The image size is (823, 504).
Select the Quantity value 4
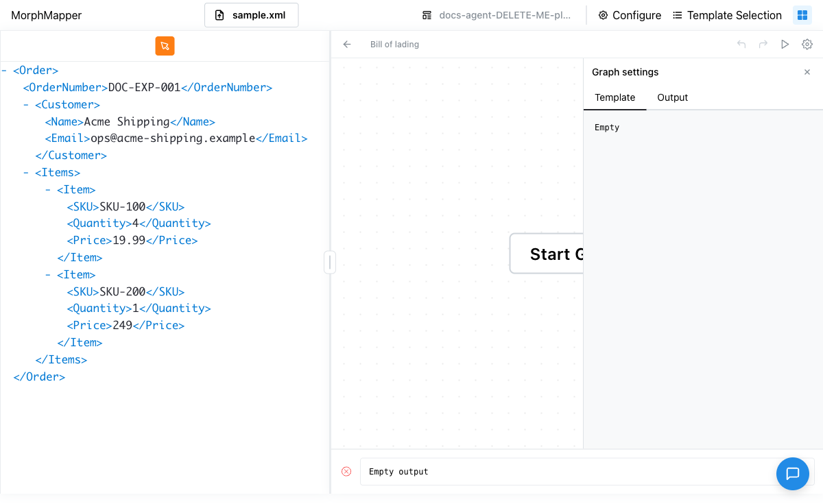tap(136, 224)
